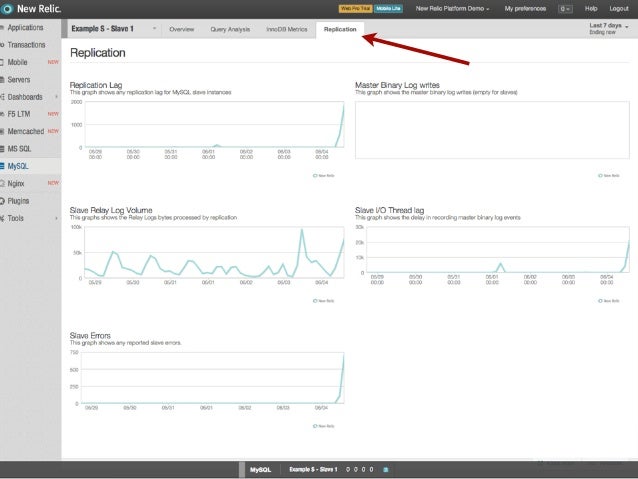Click Example S - Slave 1 in bottom bar
Viewport: 638px width, 479px height.
point(313,470)
